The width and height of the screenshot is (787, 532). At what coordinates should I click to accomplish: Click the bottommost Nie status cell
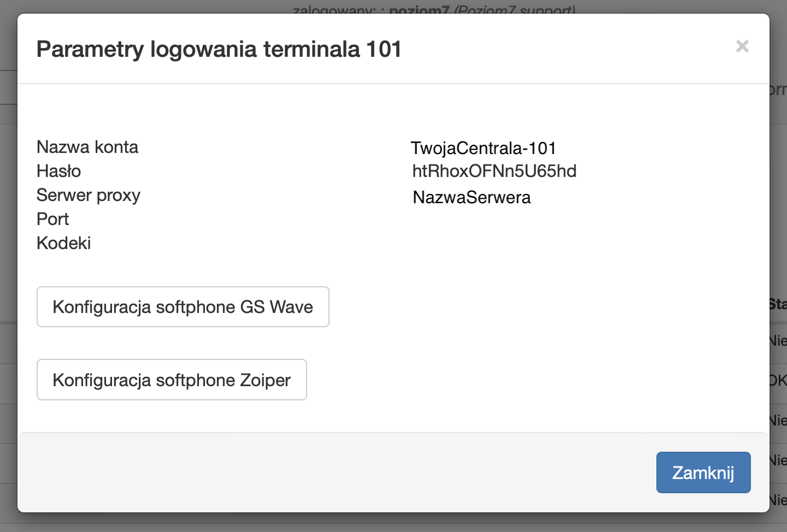click(778, 500)
